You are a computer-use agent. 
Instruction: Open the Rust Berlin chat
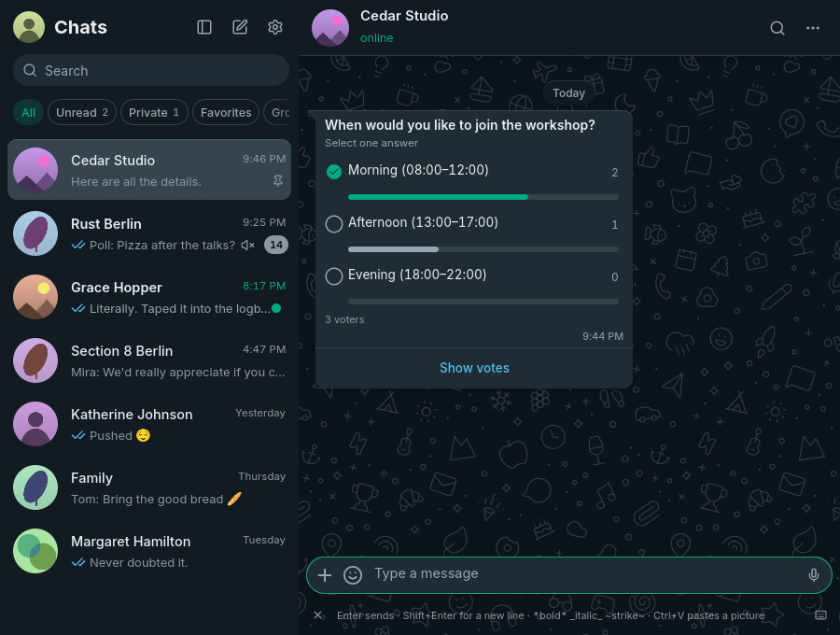(x=149, y=233)
